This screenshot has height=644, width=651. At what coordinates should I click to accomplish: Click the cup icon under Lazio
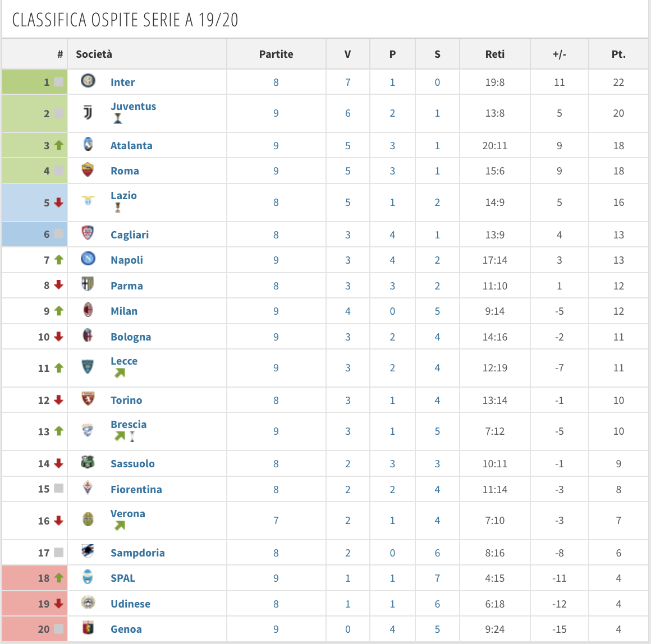pyautogui.click(x=118, y=208)
